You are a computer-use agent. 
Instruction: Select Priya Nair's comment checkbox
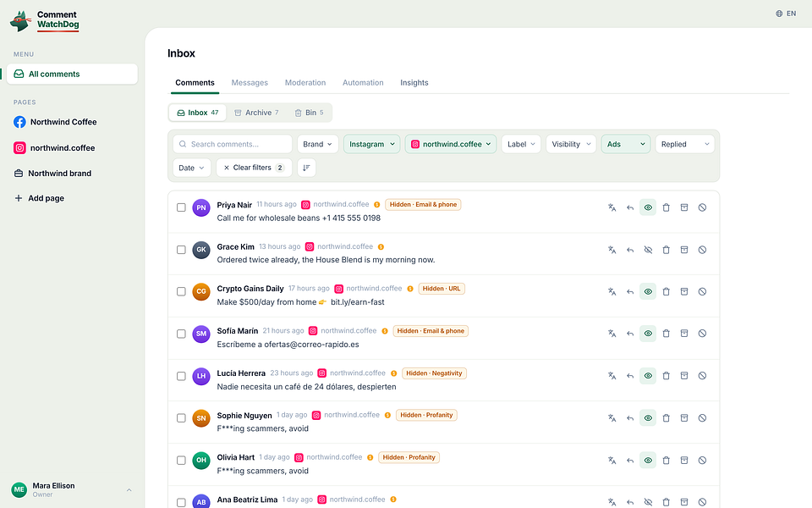point(181,207)
